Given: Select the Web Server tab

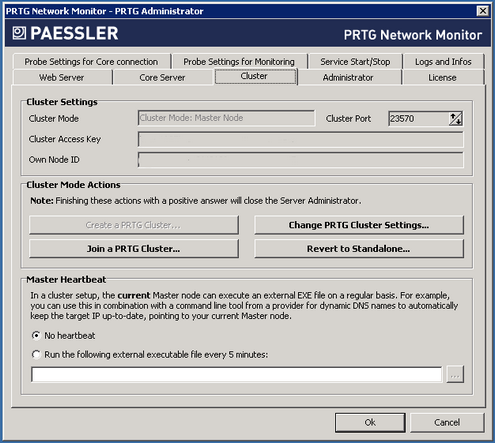Looking at the screenshot, I should click(x=62, y=77).
